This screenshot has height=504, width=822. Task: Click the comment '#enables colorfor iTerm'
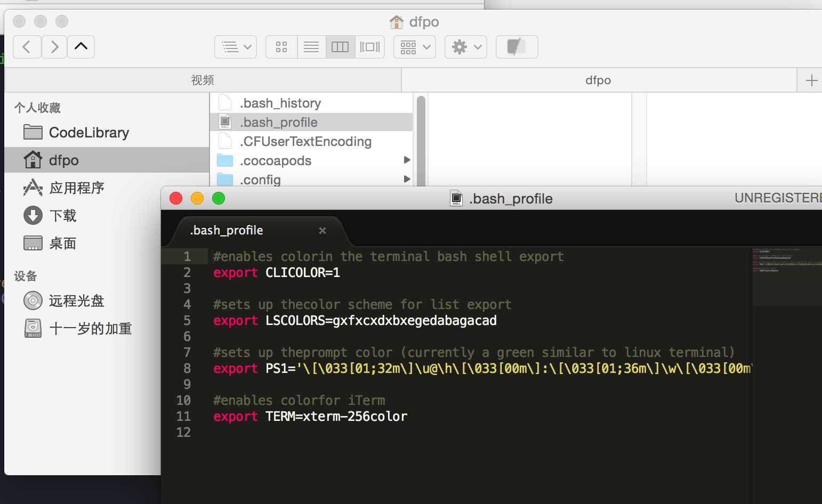(299, 400)
